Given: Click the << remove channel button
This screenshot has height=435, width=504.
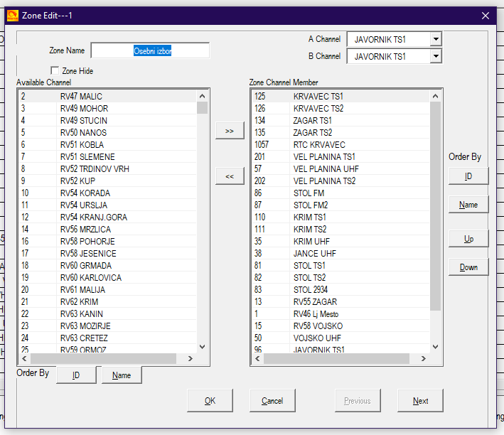Looking at the screenshot, I should pyautogui.click(x=229, y=176).
